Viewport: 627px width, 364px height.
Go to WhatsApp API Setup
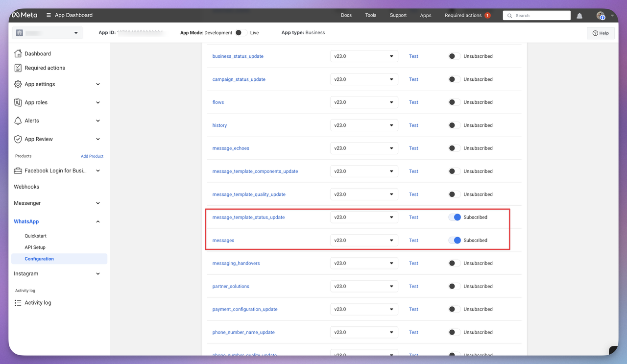coord(35,247)
